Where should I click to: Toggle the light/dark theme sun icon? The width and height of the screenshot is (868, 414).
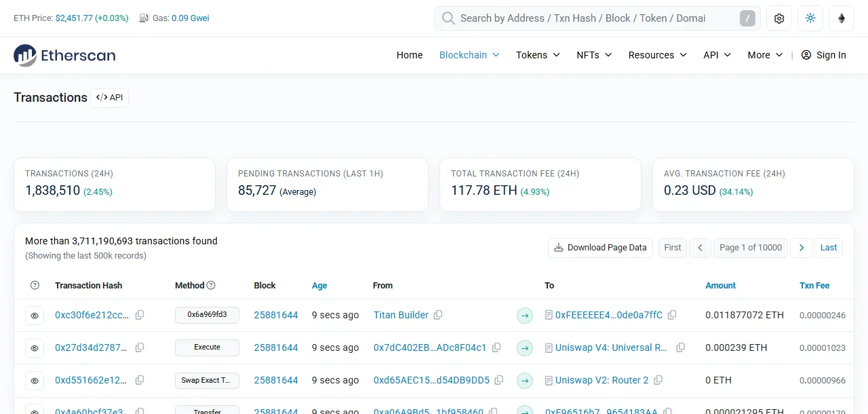810,18
